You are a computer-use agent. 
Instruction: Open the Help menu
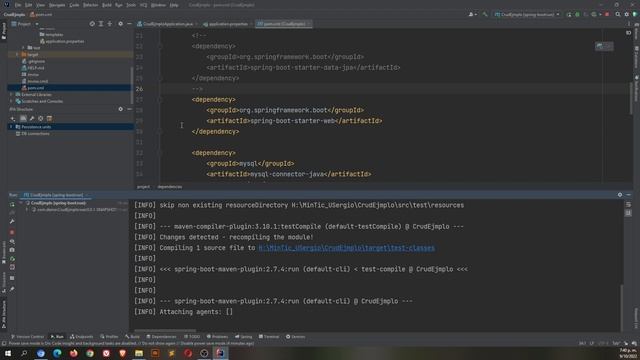(x=174, y=5)
